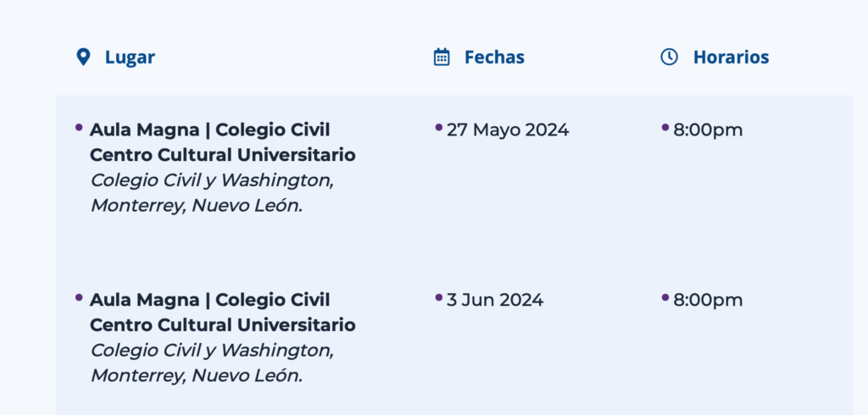Click the bullet before the first 8:00pm

665,128
